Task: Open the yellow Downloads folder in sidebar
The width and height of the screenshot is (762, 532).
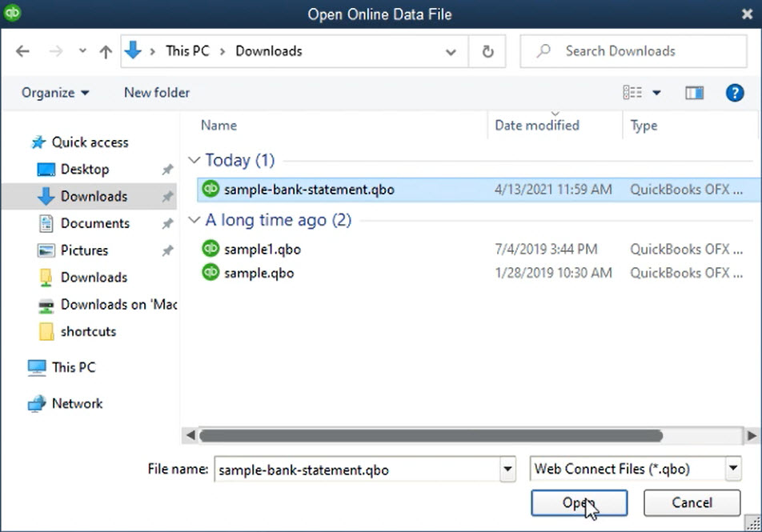Action: (94, 277)
